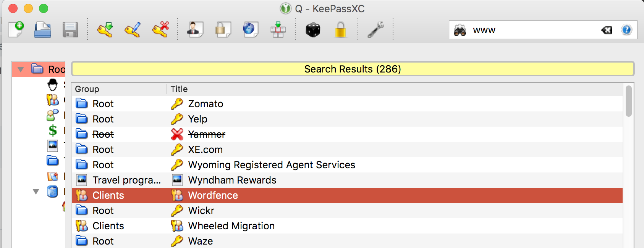The image size is (644, 248).
Task: Select the Zomato entry
Action: tap(205, 103)
